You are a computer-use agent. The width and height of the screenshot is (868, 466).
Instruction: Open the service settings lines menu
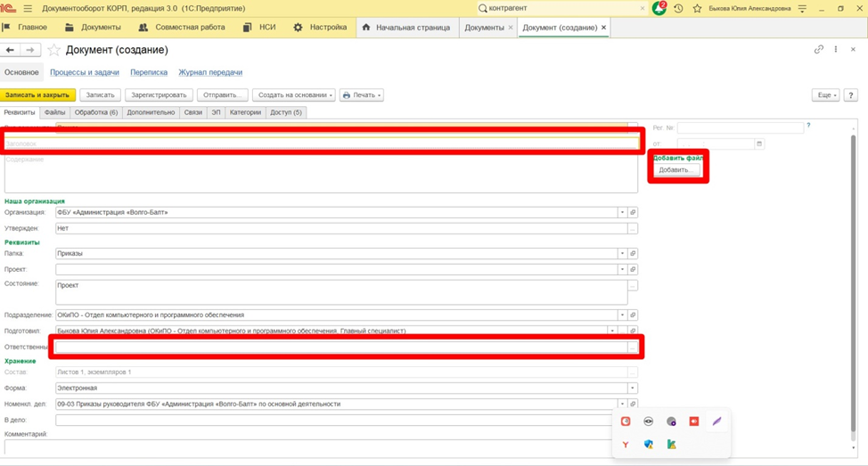point(802,8)
